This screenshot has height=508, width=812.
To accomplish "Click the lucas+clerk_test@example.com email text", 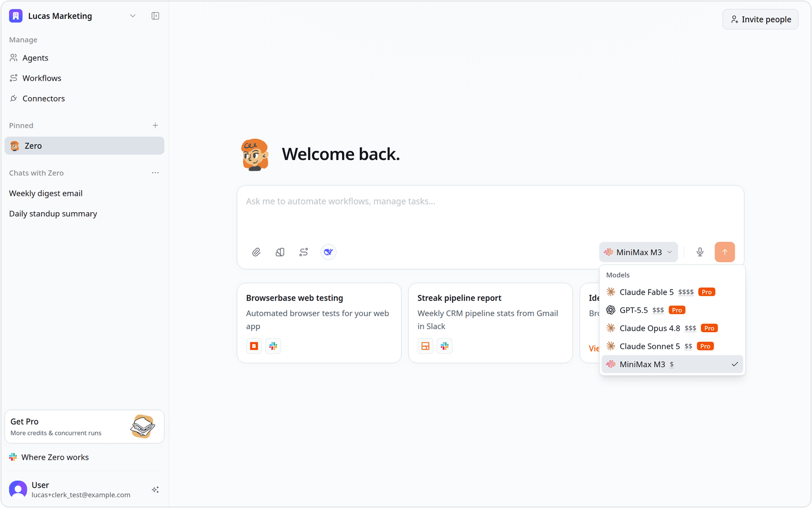I will click(x=81, y=495).
